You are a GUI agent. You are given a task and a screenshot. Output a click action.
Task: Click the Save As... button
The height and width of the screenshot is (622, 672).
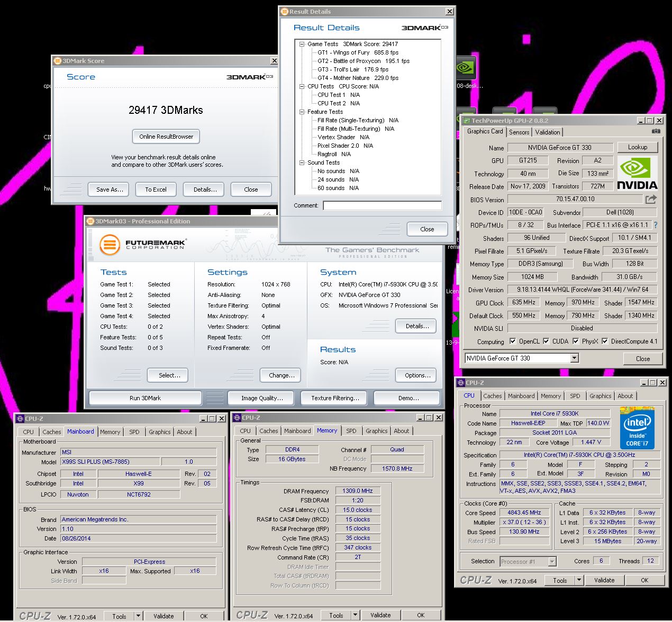click(110, 190)
